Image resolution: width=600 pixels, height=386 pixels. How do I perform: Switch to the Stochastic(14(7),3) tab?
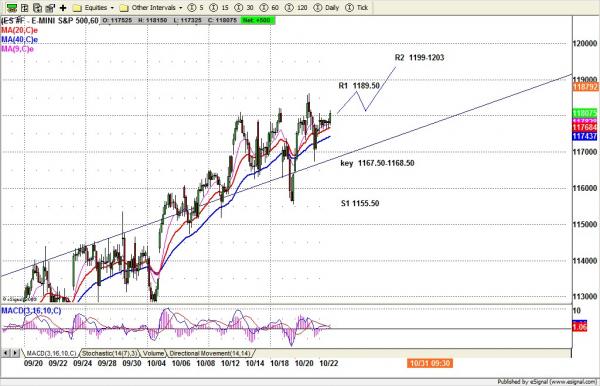pos(109,353)
